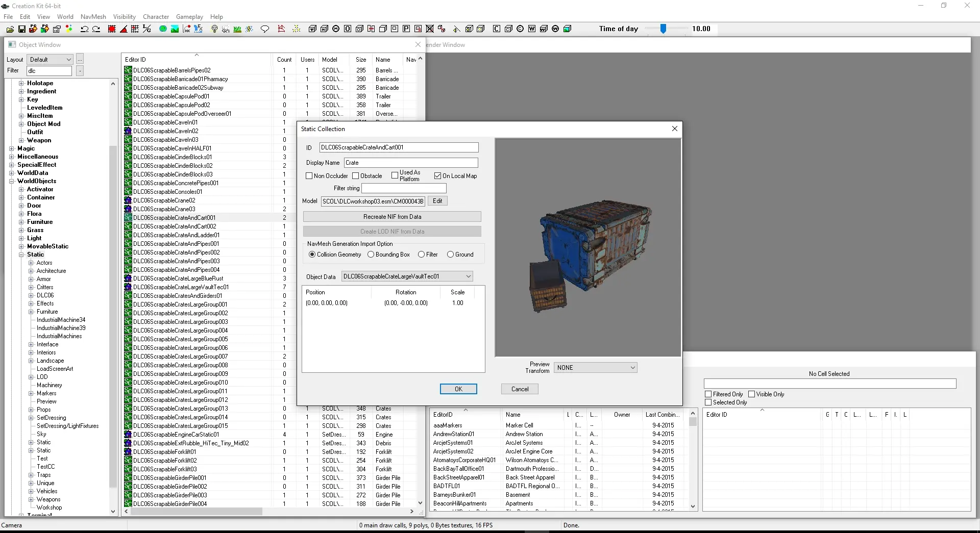Click the green world globe icon
The image size is (980, 533).
coord(163,29)
